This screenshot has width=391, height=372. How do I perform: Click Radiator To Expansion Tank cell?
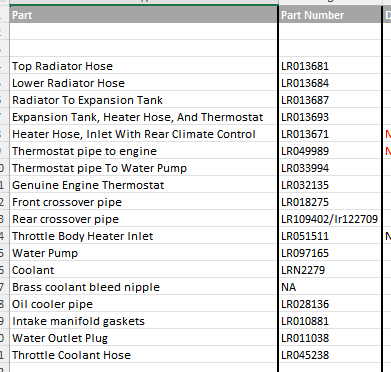pos(144,100)
